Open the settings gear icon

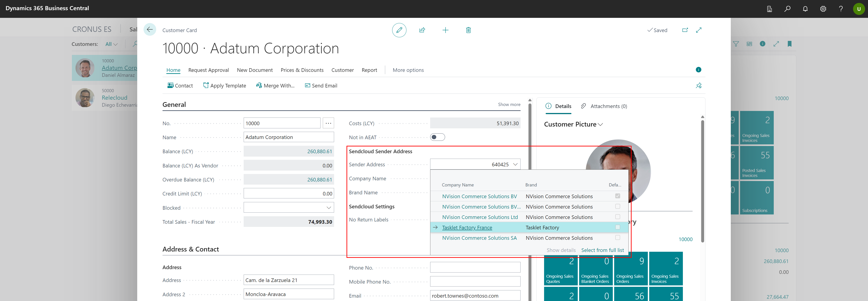point(823,9)
